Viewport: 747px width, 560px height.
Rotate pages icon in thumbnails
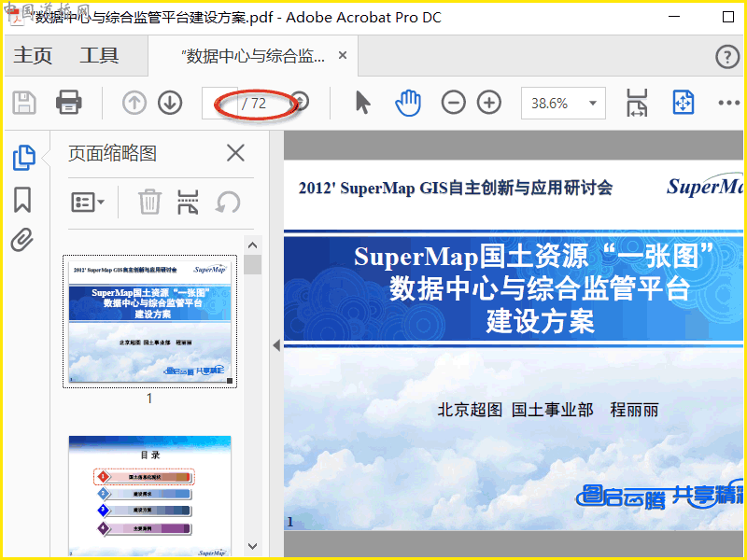[228, 203]
